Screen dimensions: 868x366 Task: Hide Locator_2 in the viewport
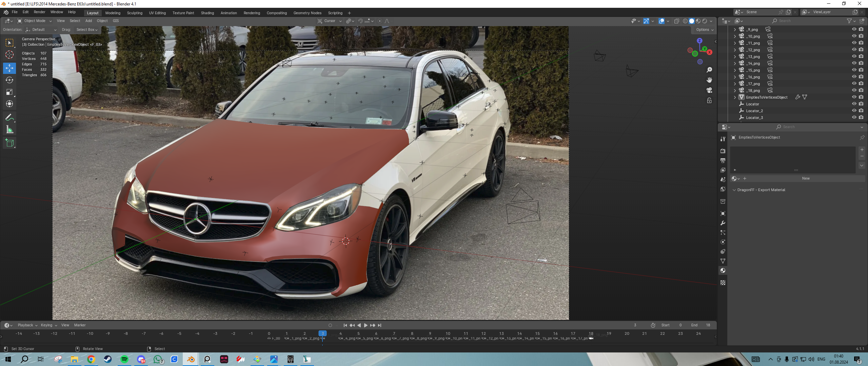[x=854, y=111]
